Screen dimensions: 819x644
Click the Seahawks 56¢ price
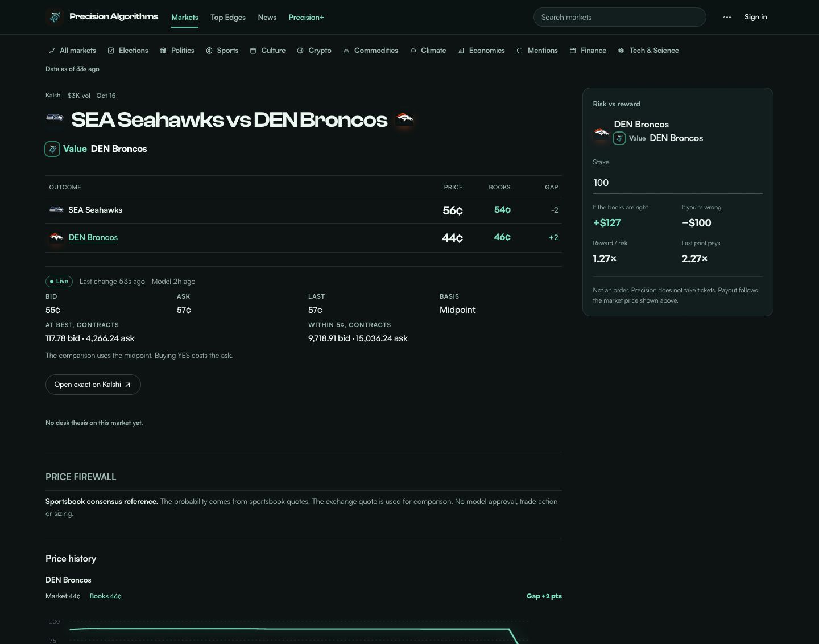click(x=453, y=210)
